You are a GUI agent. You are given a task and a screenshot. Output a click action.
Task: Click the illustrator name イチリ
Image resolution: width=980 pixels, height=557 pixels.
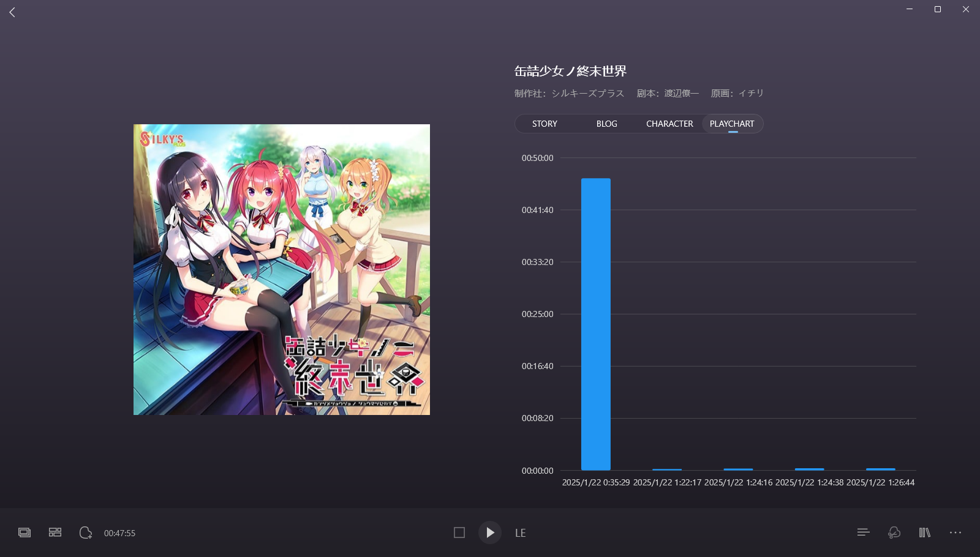pyautogui.click(x=751, y=93)
